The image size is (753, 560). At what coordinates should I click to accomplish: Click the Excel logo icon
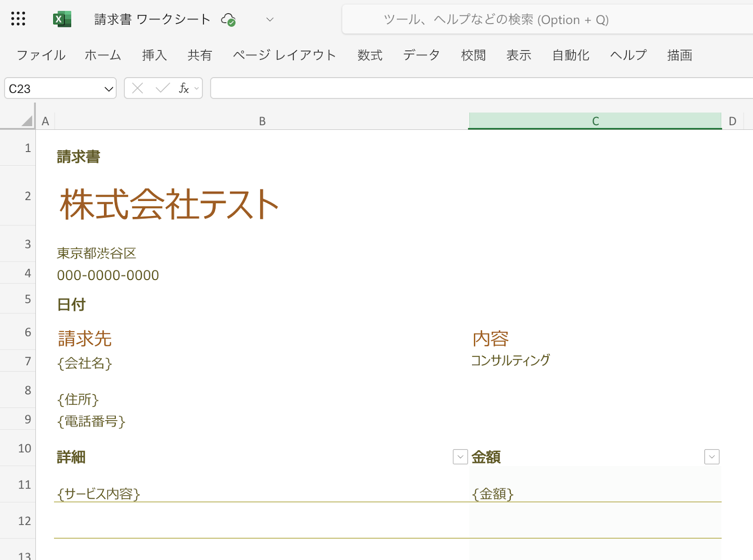pos(62,19)
